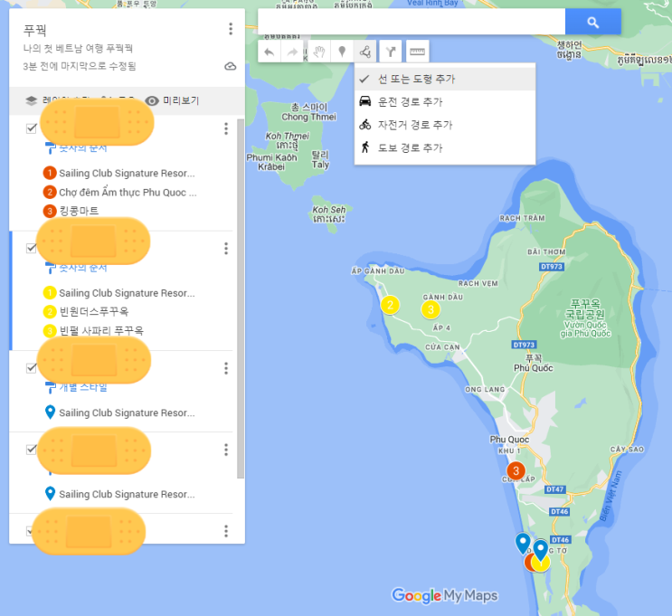Viewport: 672px width, 616px height.
Task: Toggle the third layer visibility checkbox
Action: click(x=32, y=368)
